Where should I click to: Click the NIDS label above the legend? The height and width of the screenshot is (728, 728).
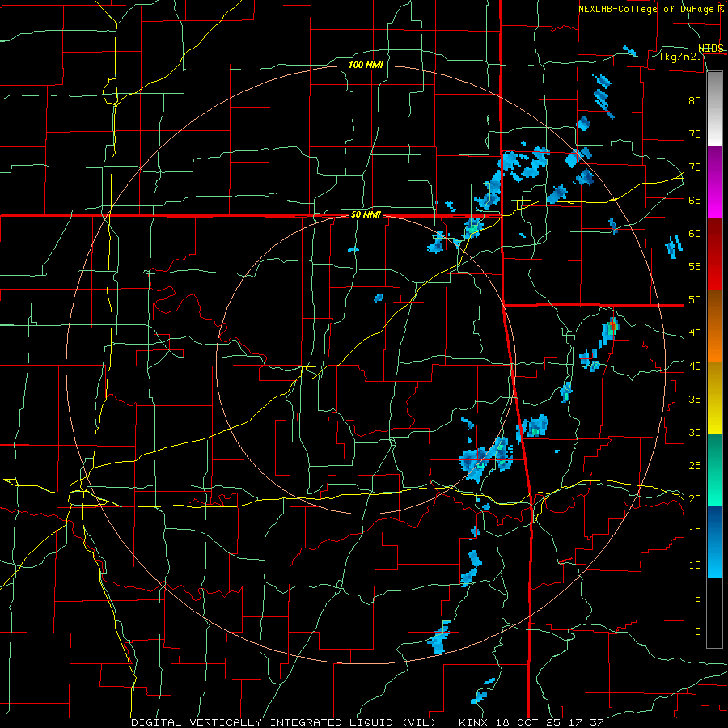[711, 49]
